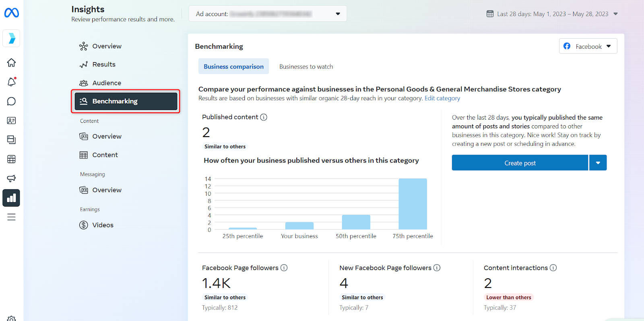Viewport: 644px width, 321px height.
Task: Click '25th percentile' axis label
Action: (x=243, y=236)
